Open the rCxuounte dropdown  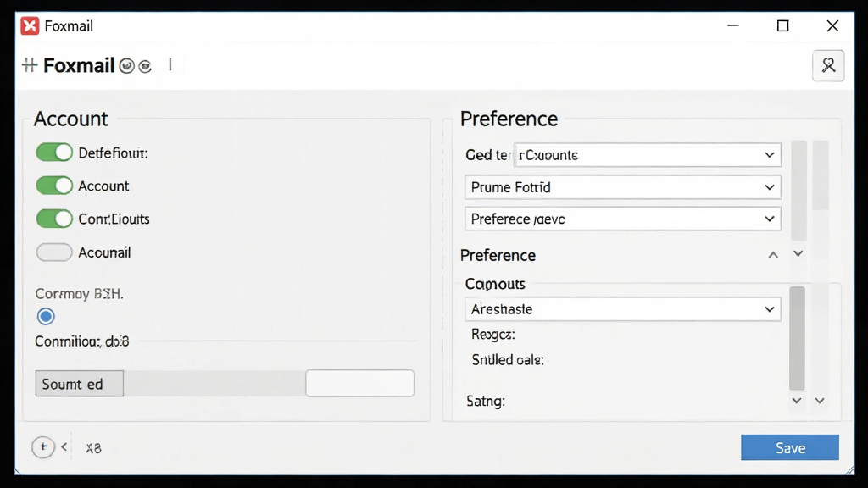pyautogui.click(x=647, y=155)
